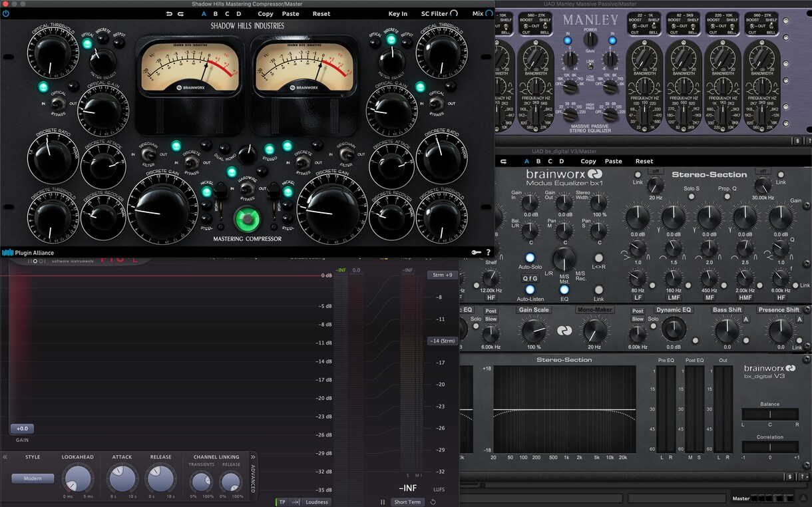Click the Pro-L Lookahead knob

tap(79, 478)
